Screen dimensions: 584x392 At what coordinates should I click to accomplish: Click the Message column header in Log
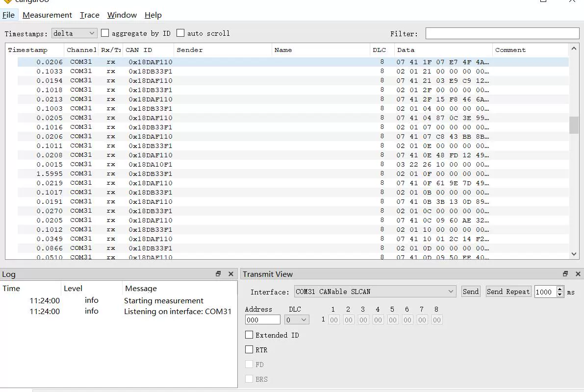[179, 288]
